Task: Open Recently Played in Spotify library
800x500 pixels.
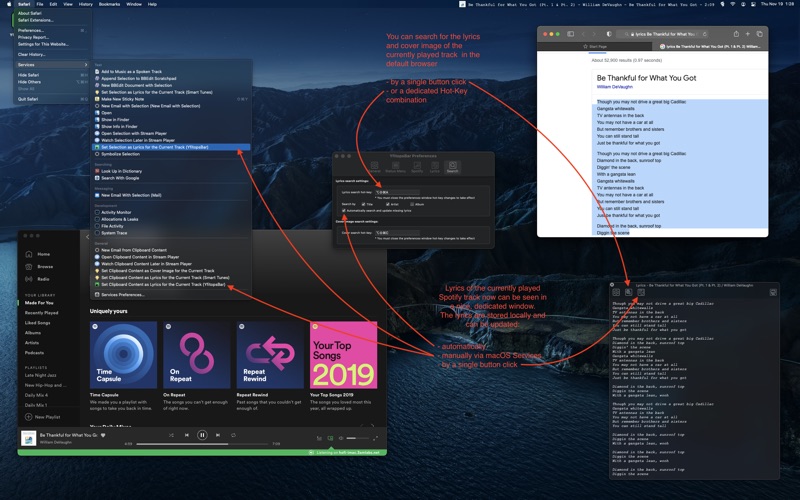Action: pyautogui.click(x=41, y=313)
